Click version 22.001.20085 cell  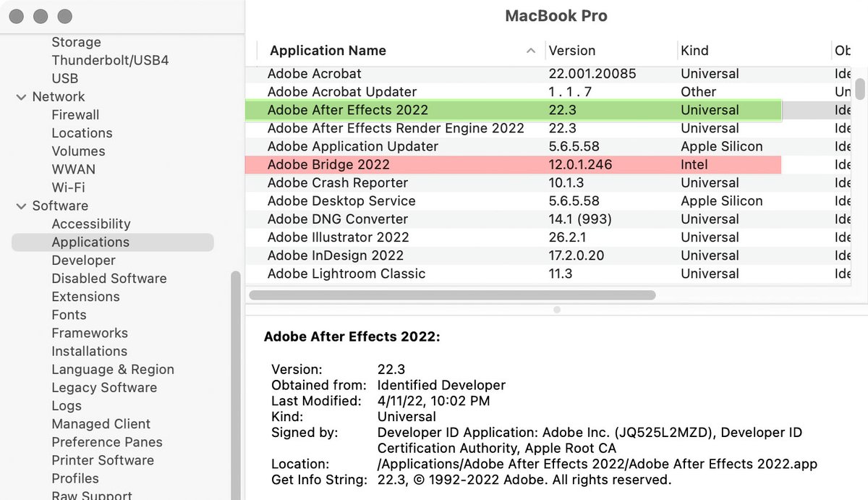click(x=592, y=74)
